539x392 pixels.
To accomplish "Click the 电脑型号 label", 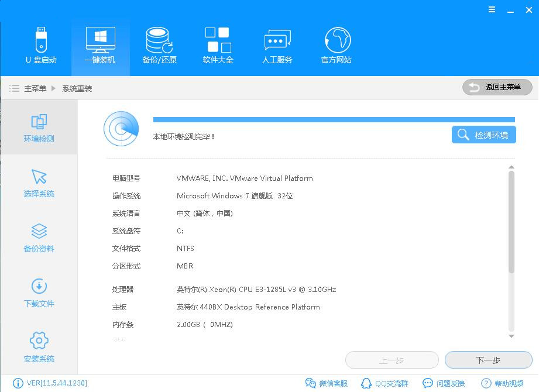I will pyautogui.click(x=126, y=178).
